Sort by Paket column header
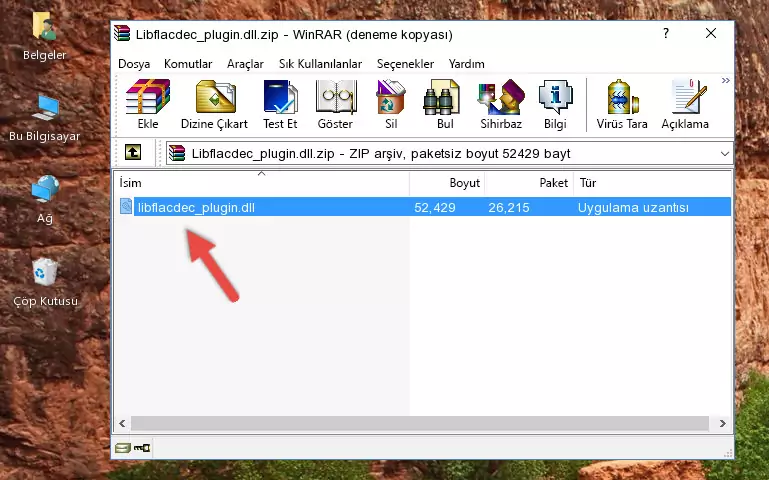The height and width of the screenshot is (480, 769). tap(529, 183)
